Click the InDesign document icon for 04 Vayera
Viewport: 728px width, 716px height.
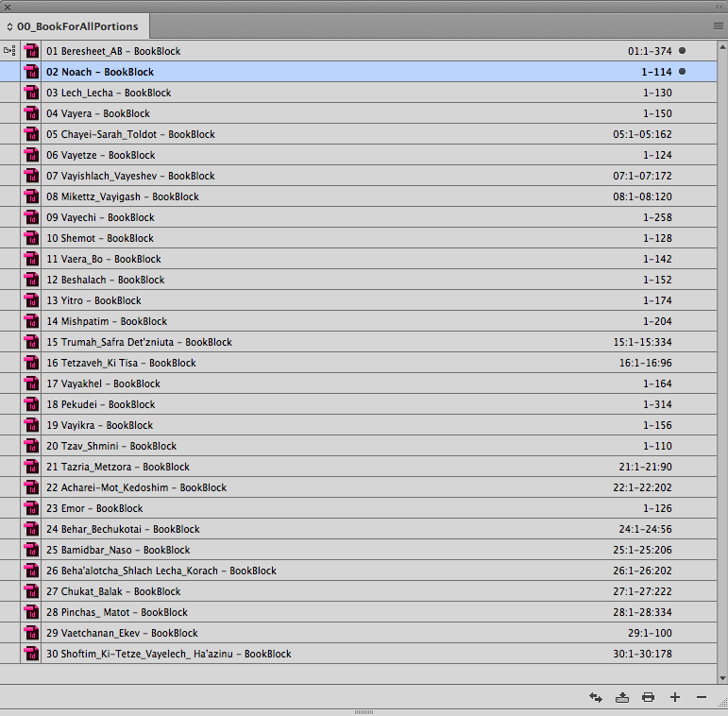point(31,113)
